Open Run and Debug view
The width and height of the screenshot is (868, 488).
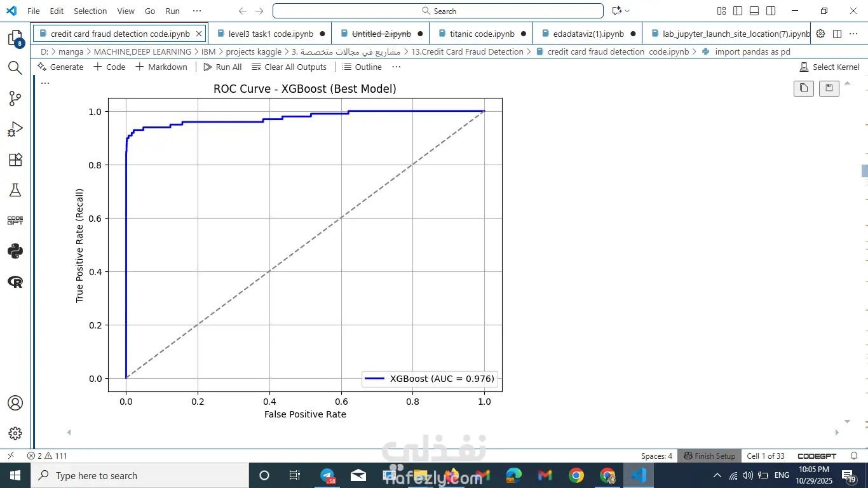[x=15, y=129]
